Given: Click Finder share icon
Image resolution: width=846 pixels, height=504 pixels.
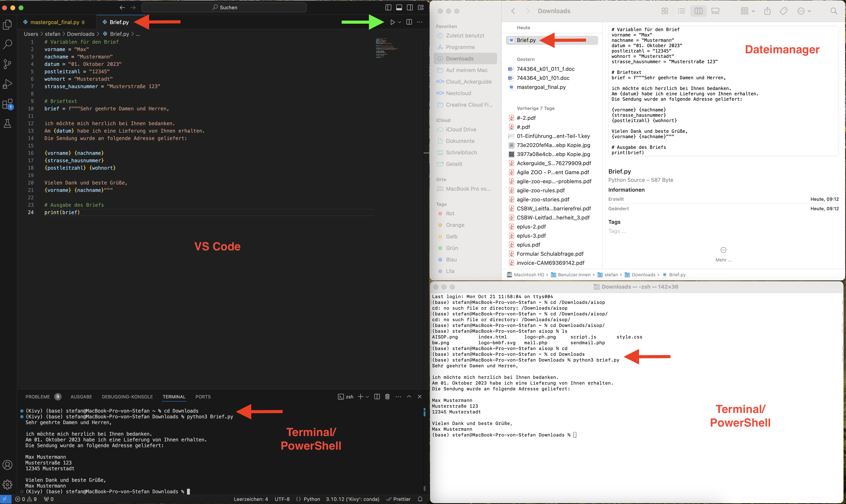Looking at the screenshot, I should [x=768, y=11].
